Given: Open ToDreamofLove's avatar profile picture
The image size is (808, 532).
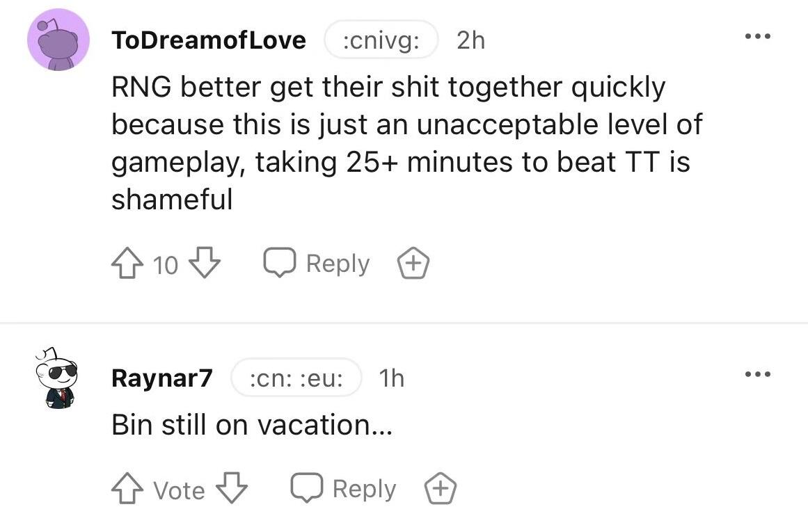Looking at the screenshot, I should point(58,40).
